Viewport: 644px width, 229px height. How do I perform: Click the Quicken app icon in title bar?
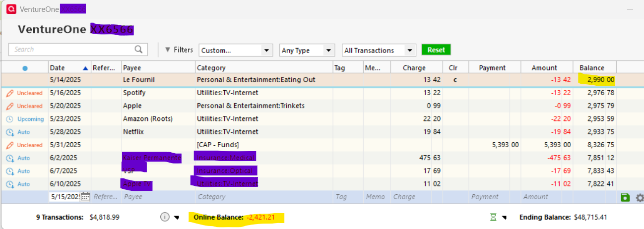click(11, 8)
